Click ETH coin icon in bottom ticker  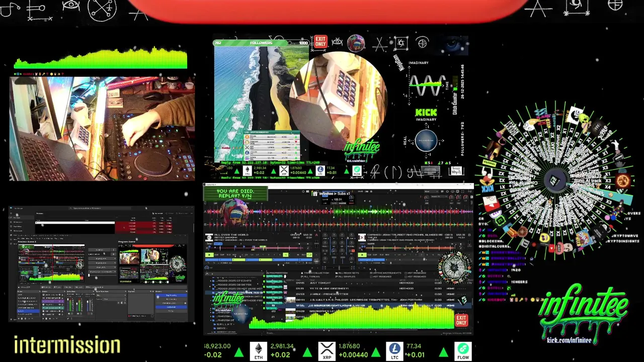tap(259, 350)
